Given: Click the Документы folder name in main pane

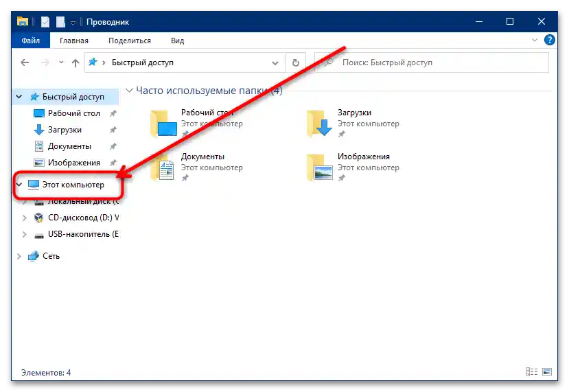Looking at the screenshot, I should 202,157.
